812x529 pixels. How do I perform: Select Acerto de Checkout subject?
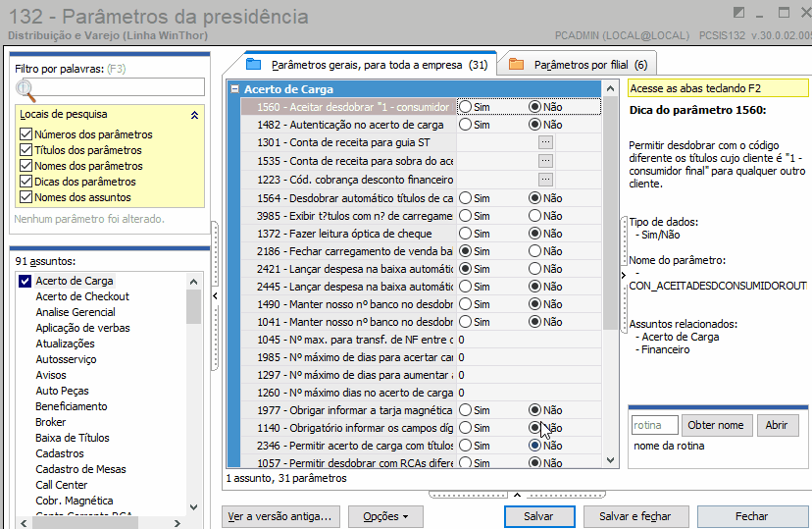pyautogui.click(x=82, y=296)
